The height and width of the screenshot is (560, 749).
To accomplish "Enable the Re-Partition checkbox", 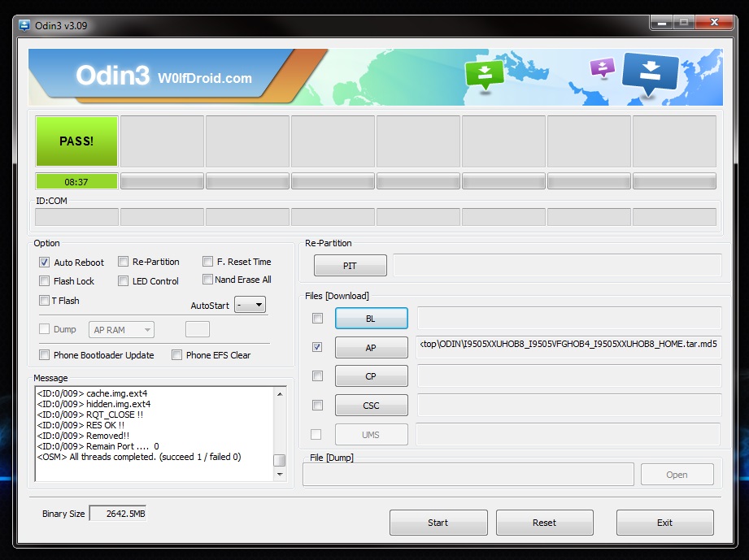I will [x=124, y=262].
